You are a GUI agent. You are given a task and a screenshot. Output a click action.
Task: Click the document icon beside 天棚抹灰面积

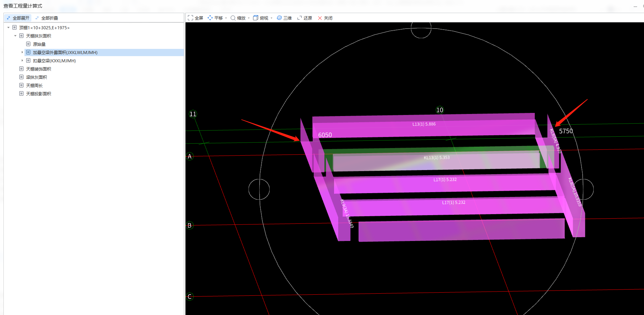point(21,36)
